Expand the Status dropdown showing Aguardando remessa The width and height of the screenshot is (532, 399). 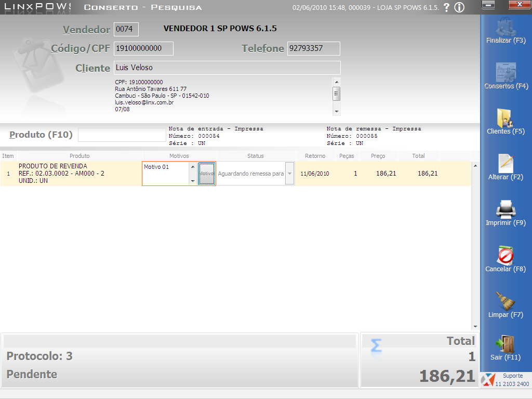[289, 174]
